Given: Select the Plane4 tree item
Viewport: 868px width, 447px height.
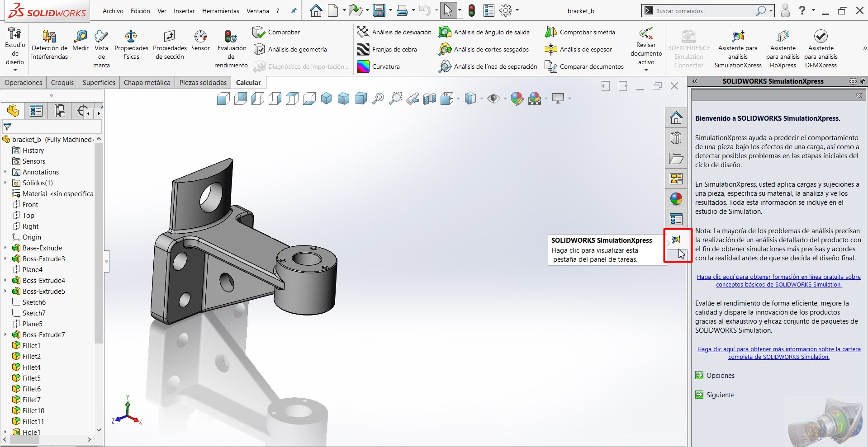Looking at the screenshot, I should click(x=27, y=269).
